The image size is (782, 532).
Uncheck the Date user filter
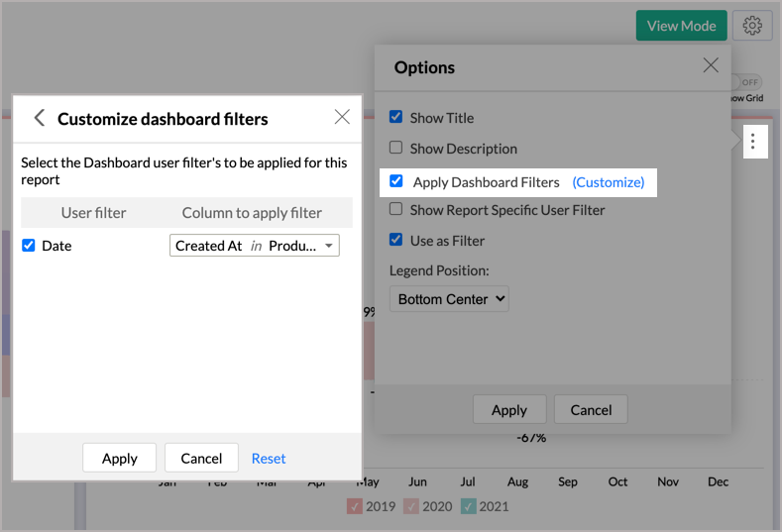[29, 246]
